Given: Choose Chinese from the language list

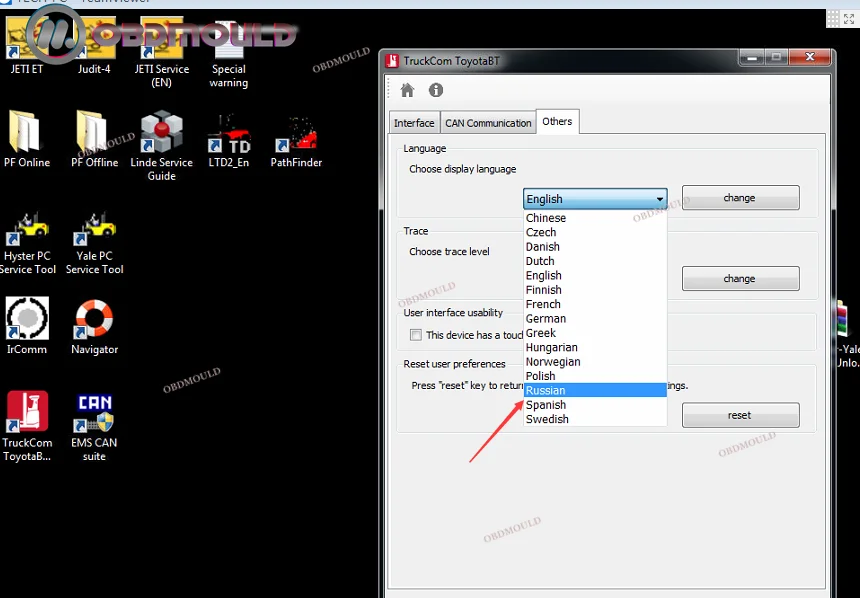Looking at the screenshot, I should (595, 218).
